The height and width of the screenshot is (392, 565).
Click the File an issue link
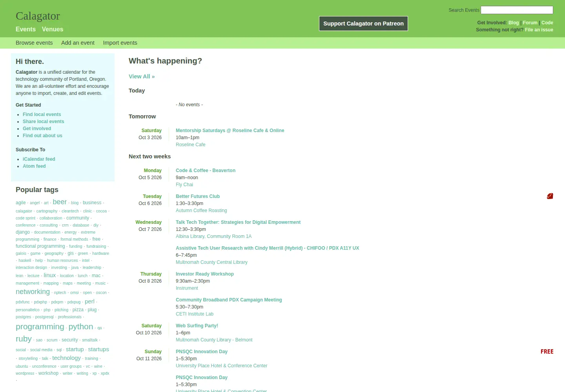(539, 30)
